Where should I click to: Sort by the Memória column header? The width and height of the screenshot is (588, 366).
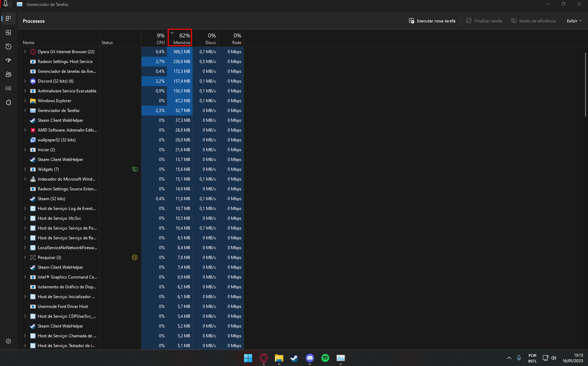tap(180, 37)
